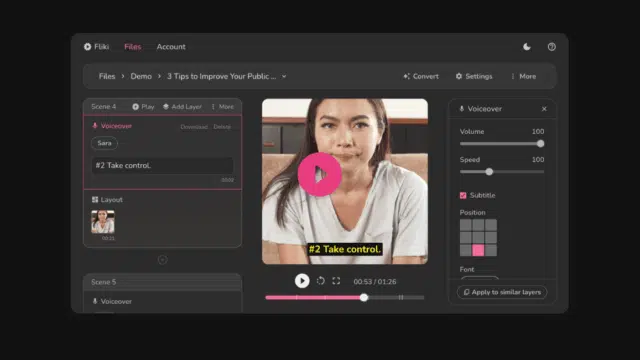Open the Files tab

[133, 47]
